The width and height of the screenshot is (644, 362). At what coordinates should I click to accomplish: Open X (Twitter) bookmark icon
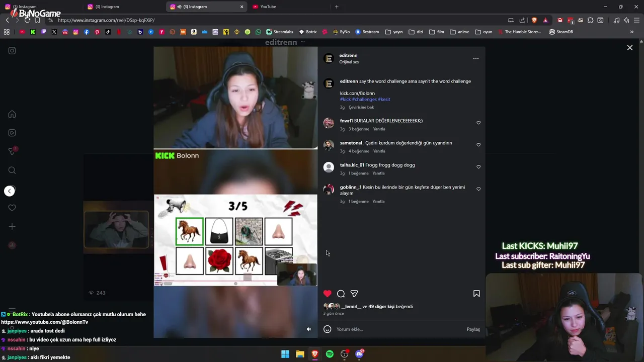[x=54, y=32]
